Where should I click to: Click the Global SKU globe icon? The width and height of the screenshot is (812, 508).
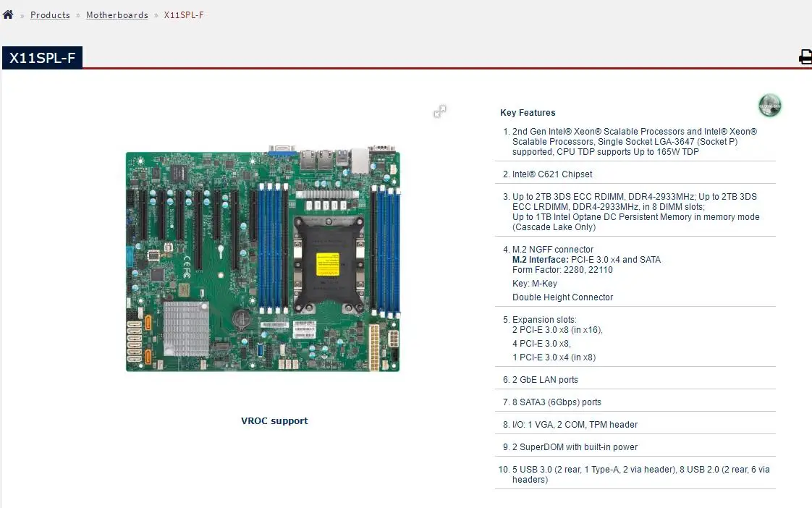[770, 105]
